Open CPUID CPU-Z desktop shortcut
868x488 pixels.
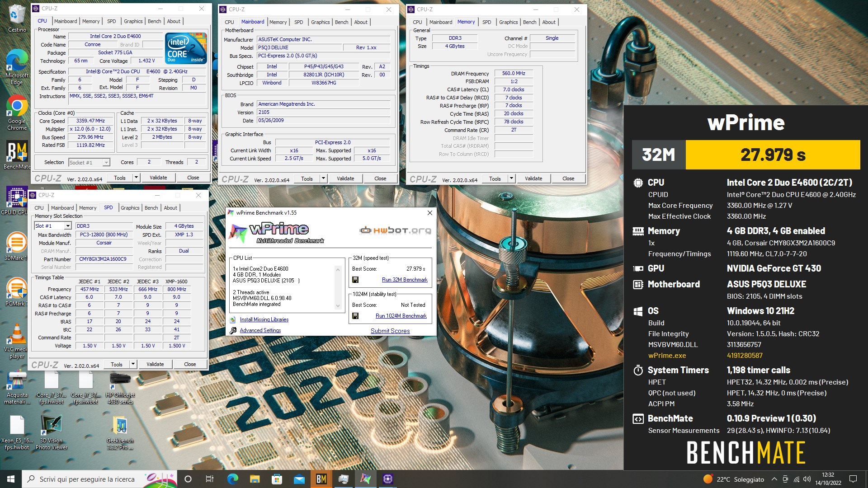pyautogui.click(x=16, y=201)
